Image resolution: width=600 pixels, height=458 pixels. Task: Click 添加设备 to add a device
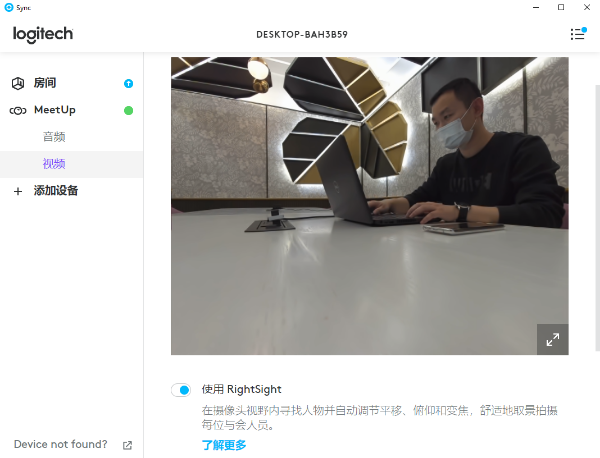56,191
